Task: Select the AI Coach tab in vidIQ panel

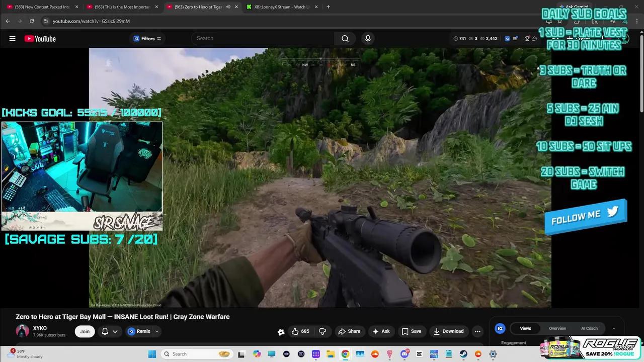Action: tap(589, 328)
